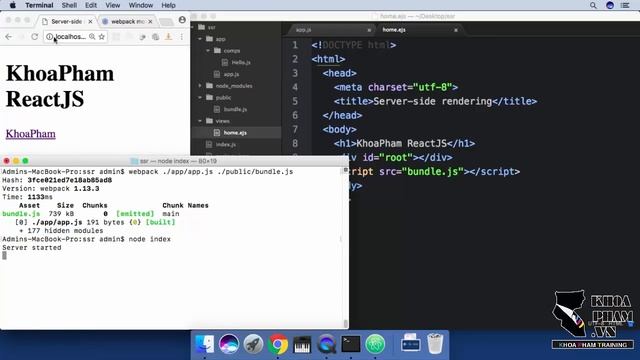
Task: Open Terminal from the Dock
Action: tap(351, 344)
